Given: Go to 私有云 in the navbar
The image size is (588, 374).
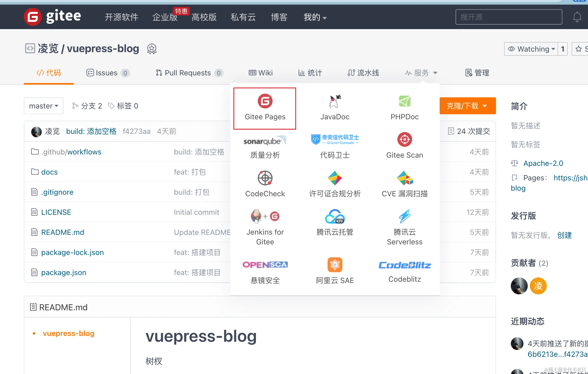Looking at the screenshot, I should [243, 17].
